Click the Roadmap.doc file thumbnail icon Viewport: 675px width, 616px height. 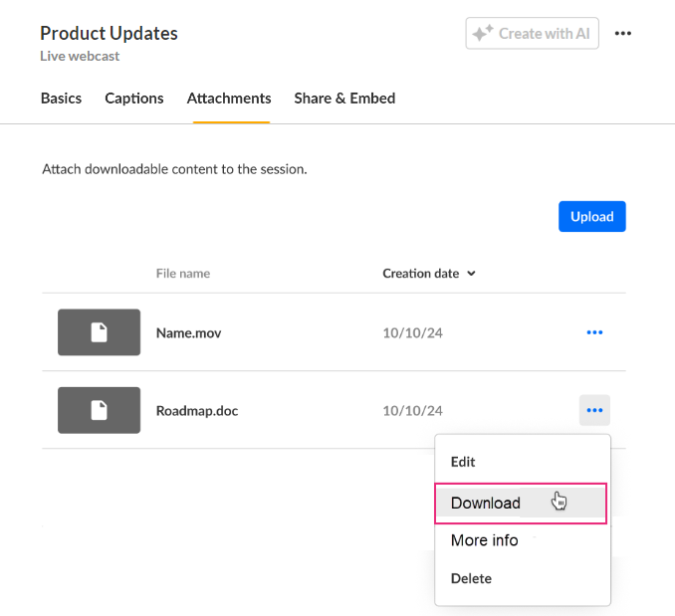(99, 410)
